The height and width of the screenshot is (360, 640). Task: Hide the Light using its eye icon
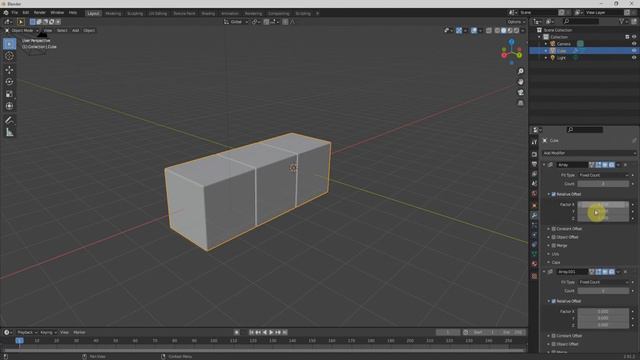pos(634,58)
